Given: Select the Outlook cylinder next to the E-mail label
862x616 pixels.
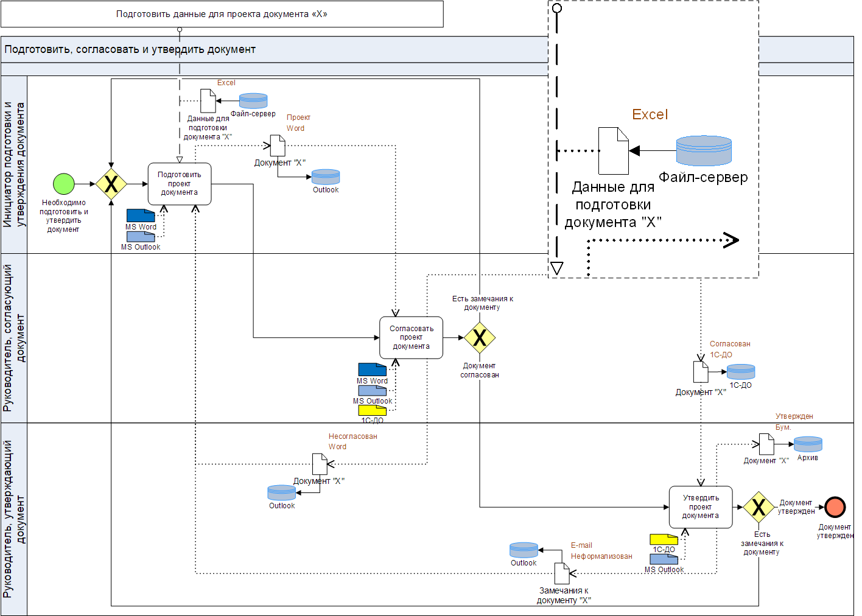Looking at the screenshot, I should coord(524,550).
